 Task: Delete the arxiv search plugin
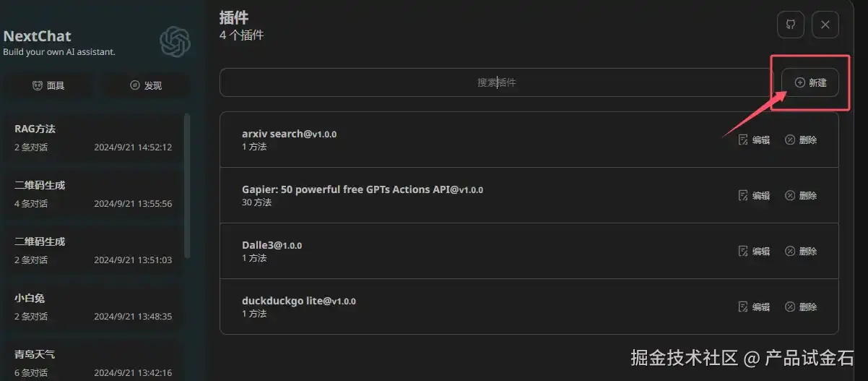(x=801, y=140)
